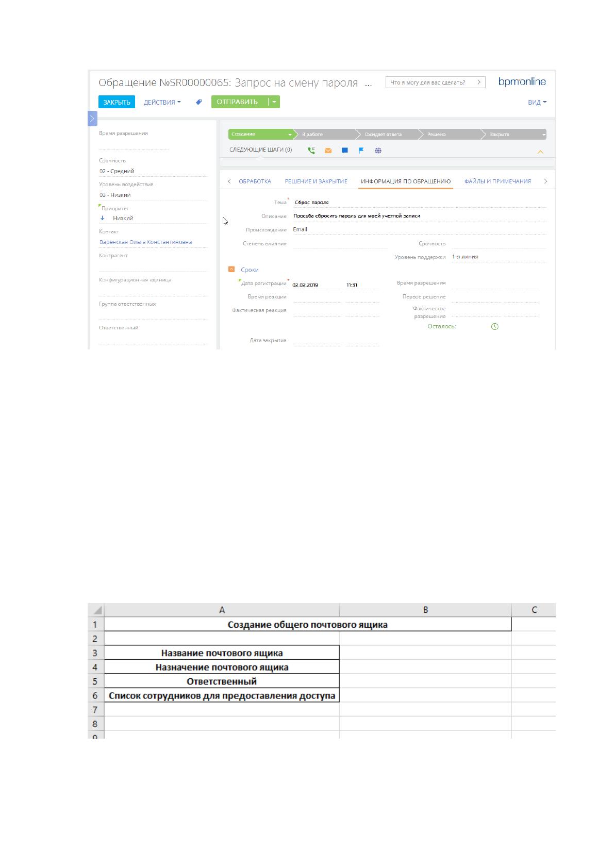Image resolution: width=614 pixels, height=868 pixels.
Task: Open the arrow dropdown beside ОТПРАВИТЬ
Action: point(274,102)
